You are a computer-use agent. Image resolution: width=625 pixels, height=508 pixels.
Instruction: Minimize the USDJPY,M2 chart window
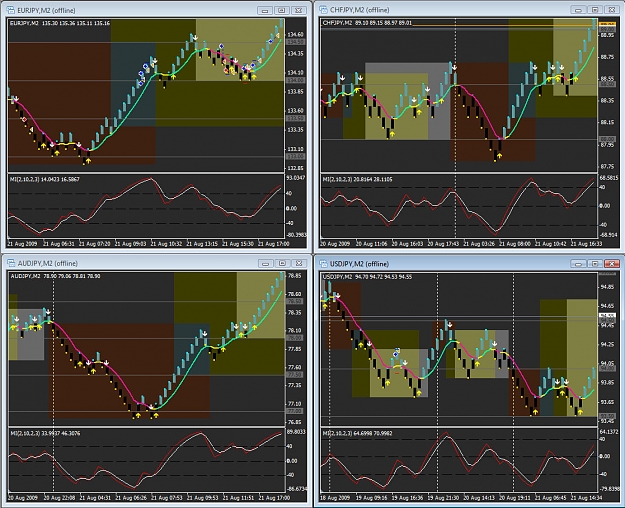[x=578, y=264]
